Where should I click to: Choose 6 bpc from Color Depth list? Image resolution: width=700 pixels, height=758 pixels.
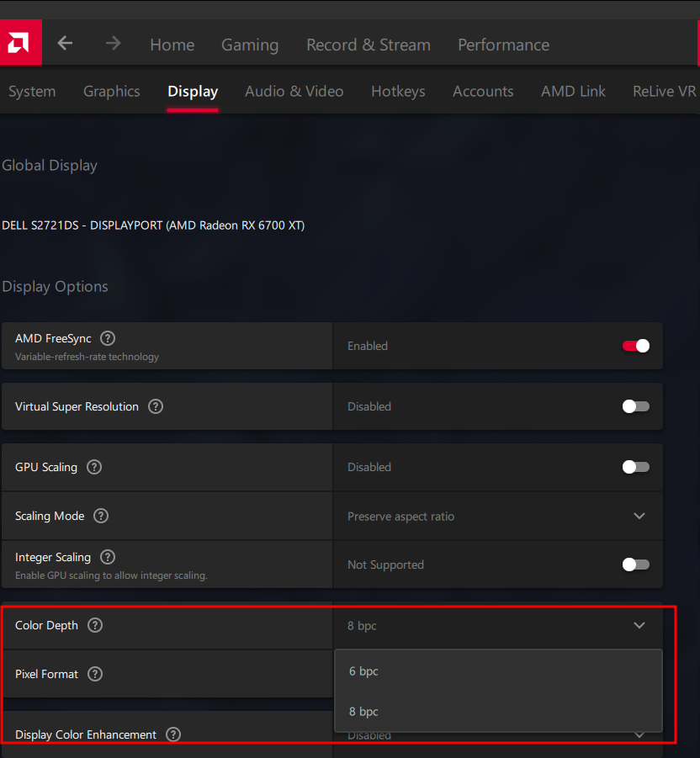click(x=498, y=671)
